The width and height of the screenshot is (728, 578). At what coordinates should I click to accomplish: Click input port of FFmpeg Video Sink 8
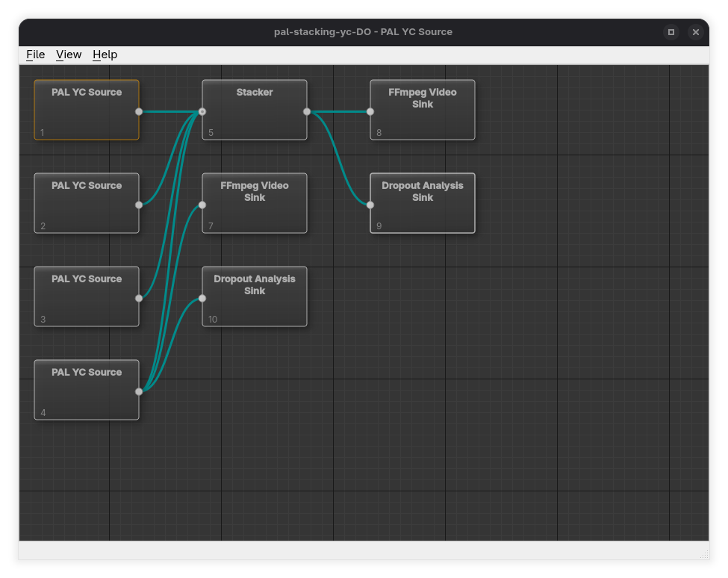370,111
